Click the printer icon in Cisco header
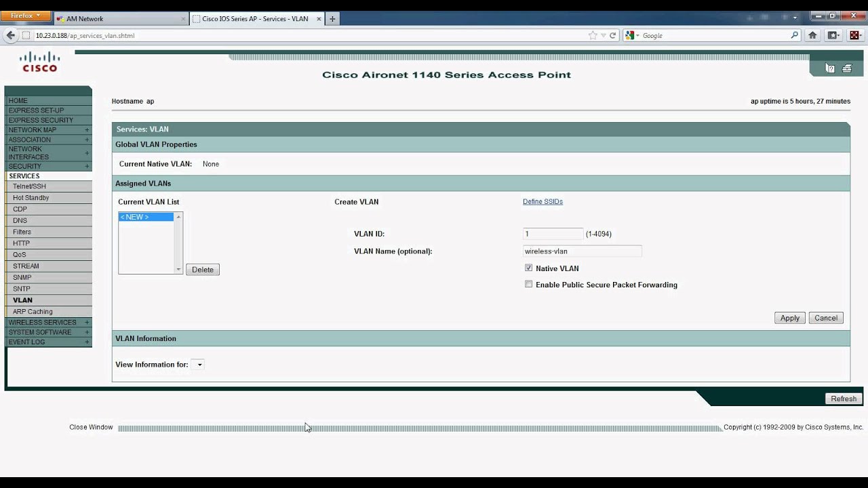Image resolution: width=868 pixels, height=488 pixels. pyautogui.click(x=847, y=68)
